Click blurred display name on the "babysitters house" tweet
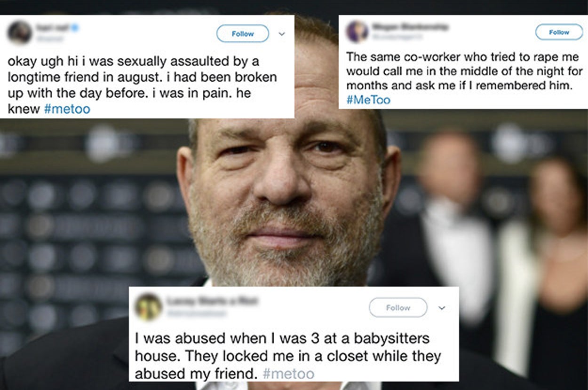 (x=209, y=301)
